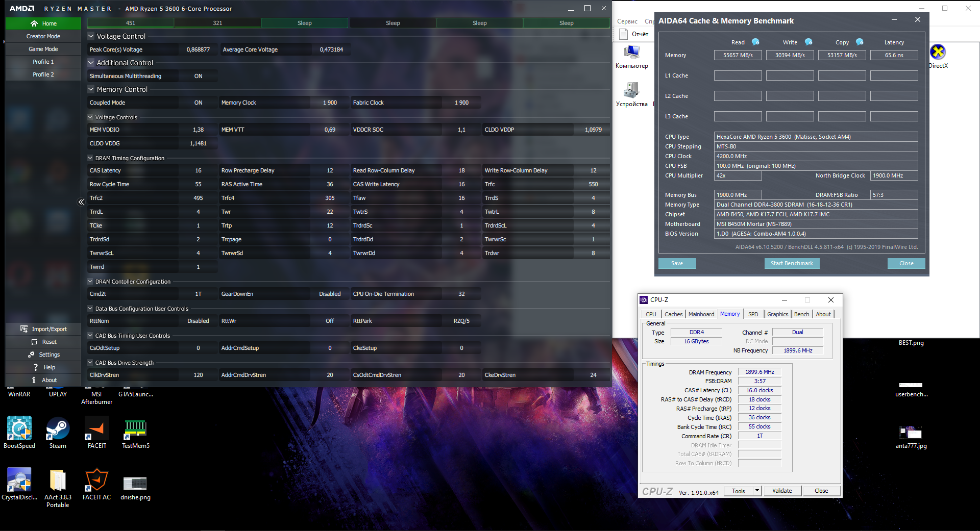The width and height of the screenshot is (980, 531).
Task: Open the Bench tab in CPU-Z
Action: coord(801,314)
